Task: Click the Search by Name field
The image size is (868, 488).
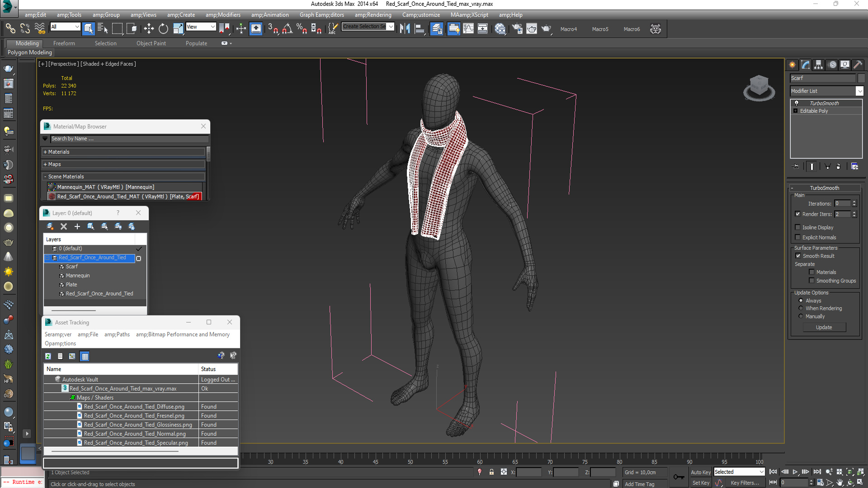Action: (x=129, y=139)
